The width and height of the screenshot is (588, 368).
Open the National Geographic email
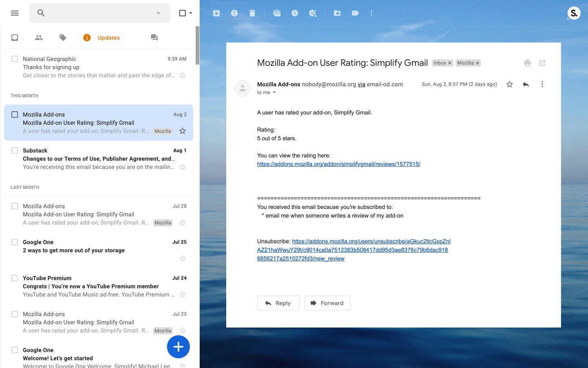point(98,67)
